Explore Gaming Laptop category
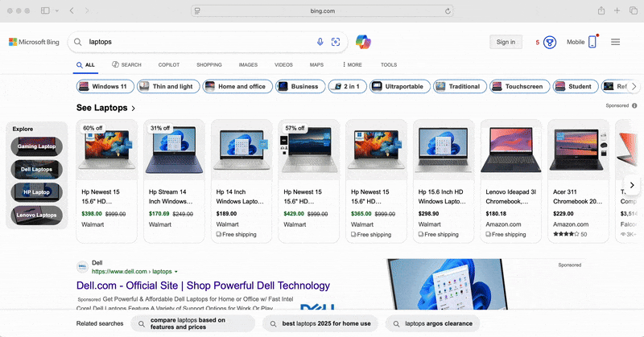This screenshot has height=337, width=644. tap(36, 146)
